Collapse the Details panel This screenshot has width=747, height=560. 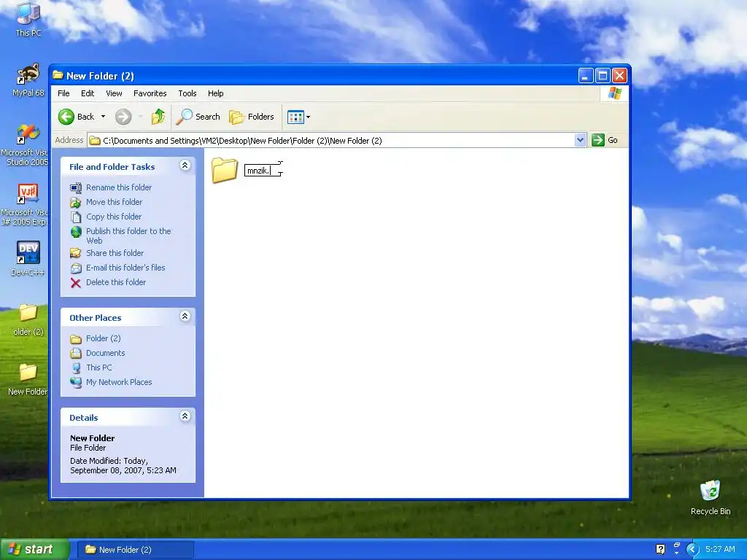185,416
